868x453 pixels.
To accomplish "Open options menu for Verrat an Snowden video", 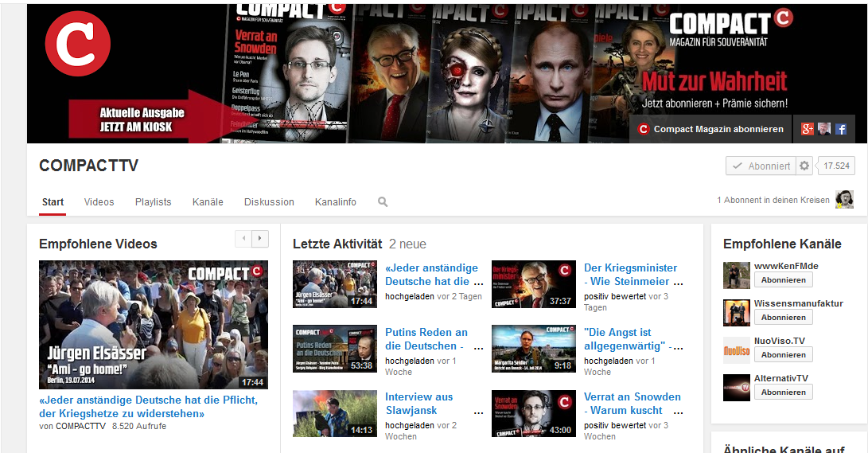I will point(678,412).
